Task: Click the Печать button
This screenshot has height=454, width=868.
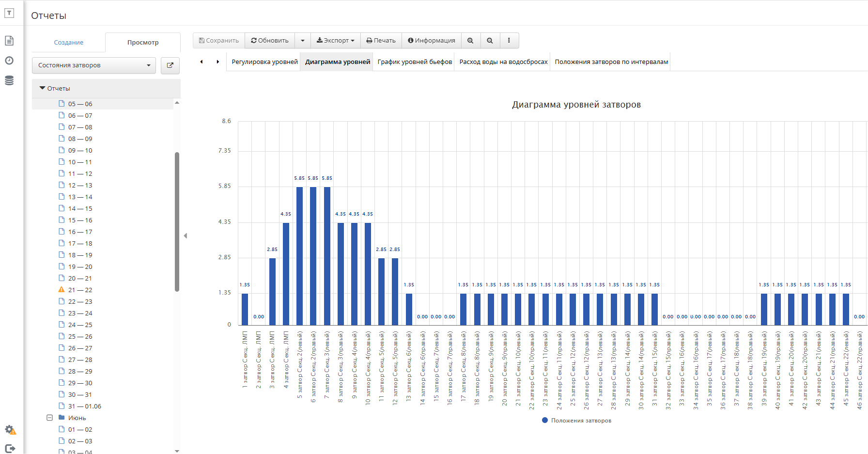Action: [381, 41]
